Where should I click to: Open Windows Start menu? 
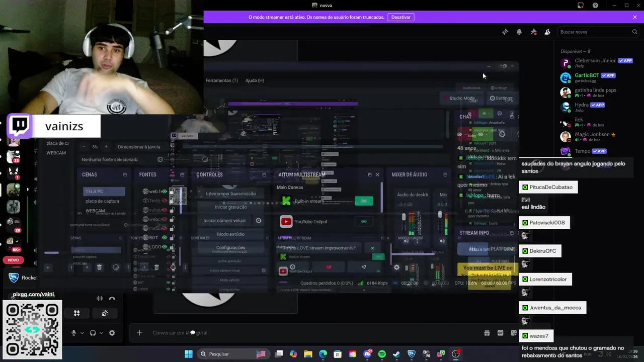(188, 354)
